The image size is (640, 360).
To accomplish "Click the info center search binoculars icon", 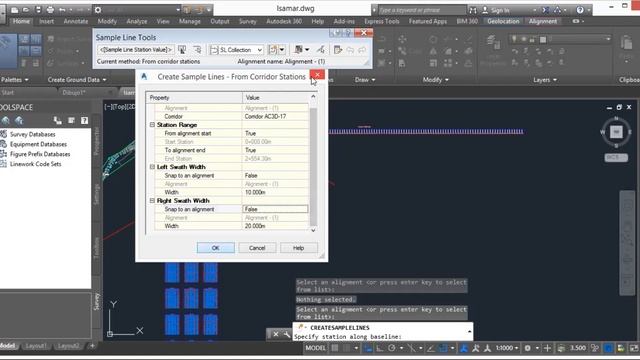I will tap(473, 10).
